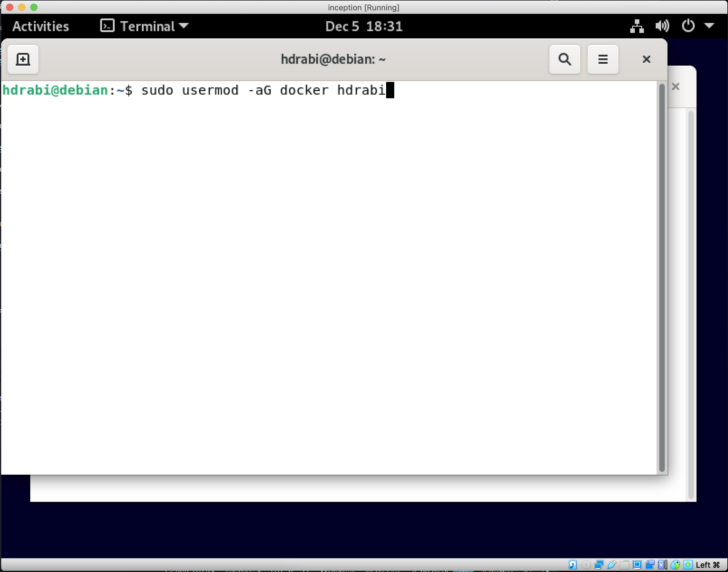Click the terminal search icon

tap(564, 59)
